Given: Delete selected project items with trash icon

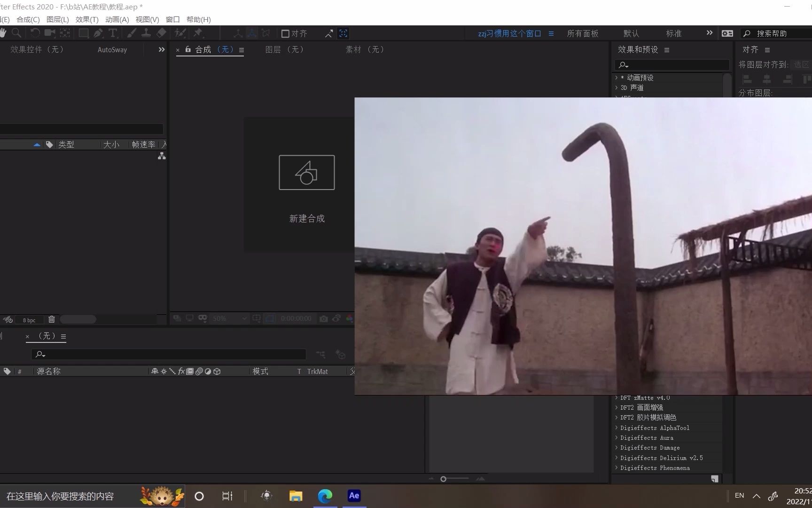Looking at the screenshot, I should point(52,319).
